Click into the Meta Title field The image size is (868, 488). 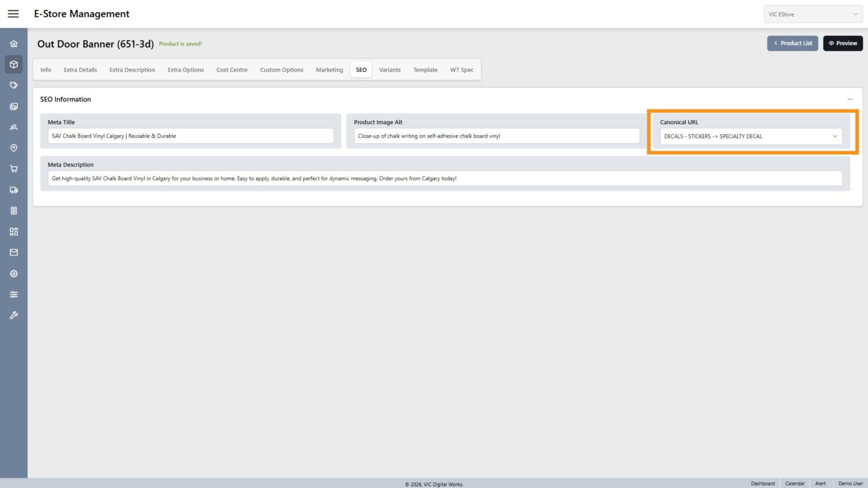click(191, 136)
